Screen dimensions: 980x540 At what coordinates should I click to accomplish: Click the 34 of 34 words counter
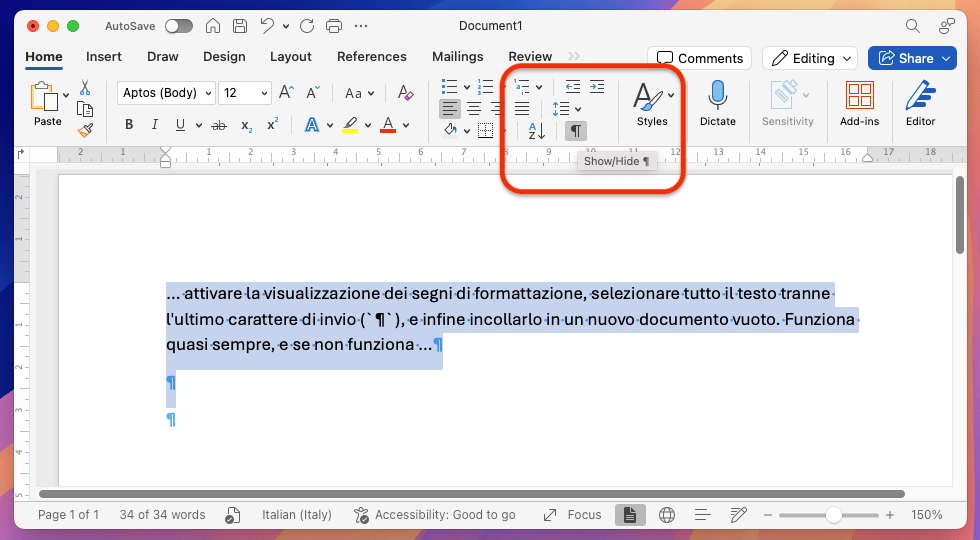[162, 515]
